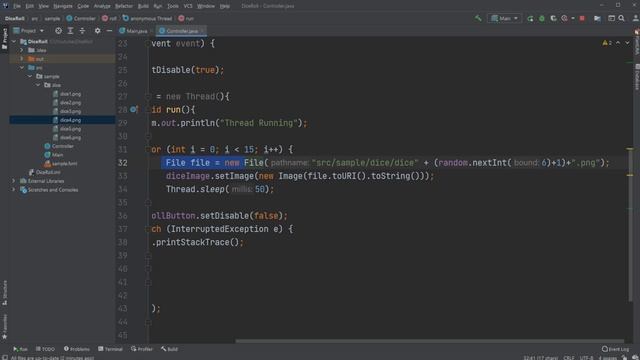Click the Build Project hammer icon
The image size is (640, 360).
[x=478, y=18]
